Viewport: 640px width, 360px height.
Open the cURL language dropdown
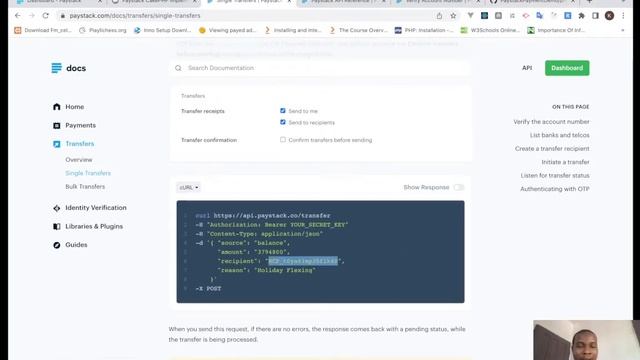(189, 187)
